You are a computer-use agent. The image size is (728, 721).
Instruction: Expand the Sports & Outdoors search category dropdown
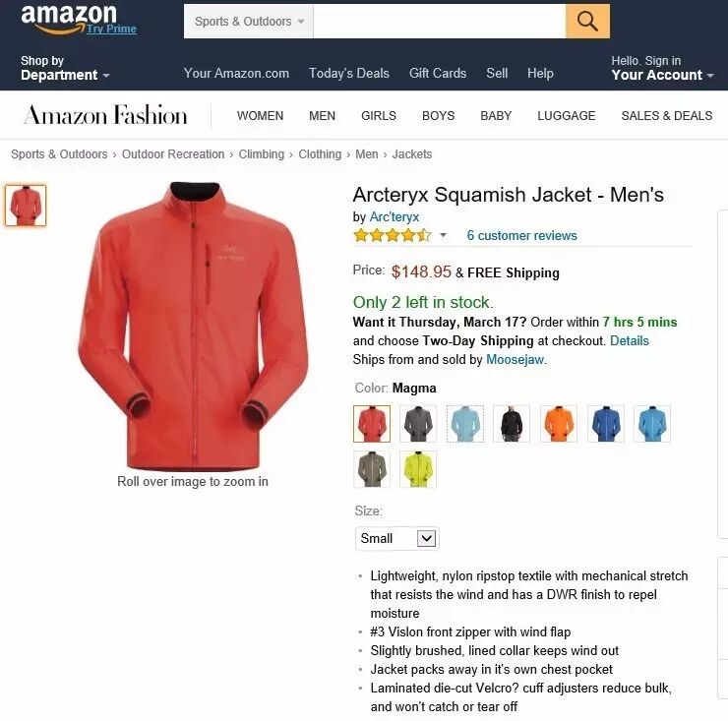point(249,22)
